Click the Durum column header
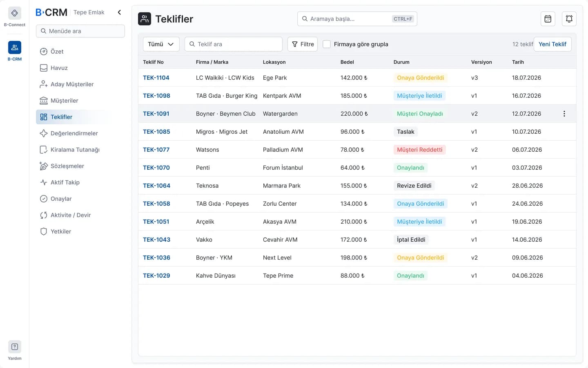The height and width of the screenshot is (368, 588). click(401, 62)
